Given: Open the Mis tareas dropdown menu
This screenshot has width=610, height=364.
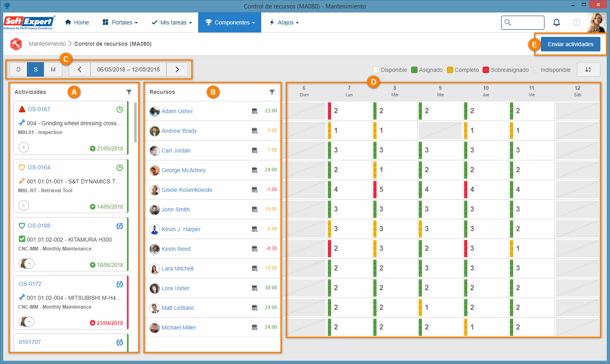Looking at the screenshot, I should (x=172, y=22).
